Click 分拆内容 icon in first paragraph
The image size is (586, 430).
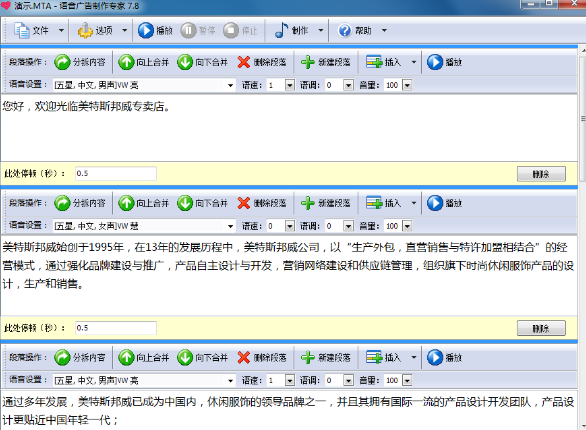click(62, 62)
